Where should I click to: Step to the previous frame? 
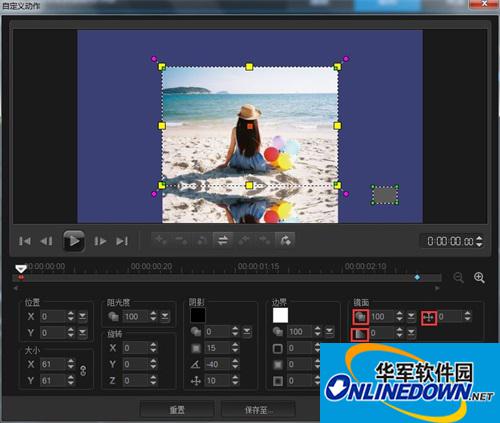point(46,241)
